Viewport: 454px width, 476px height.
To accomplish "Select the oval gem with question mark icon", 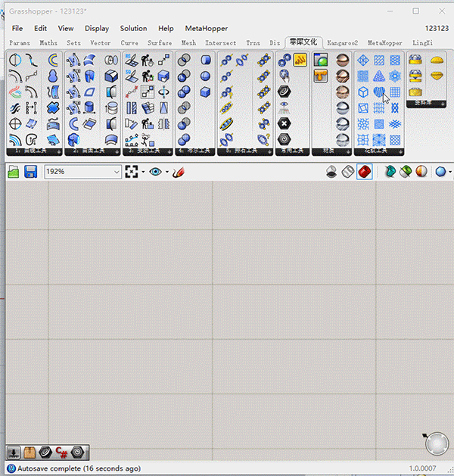I will coord(263,140).
